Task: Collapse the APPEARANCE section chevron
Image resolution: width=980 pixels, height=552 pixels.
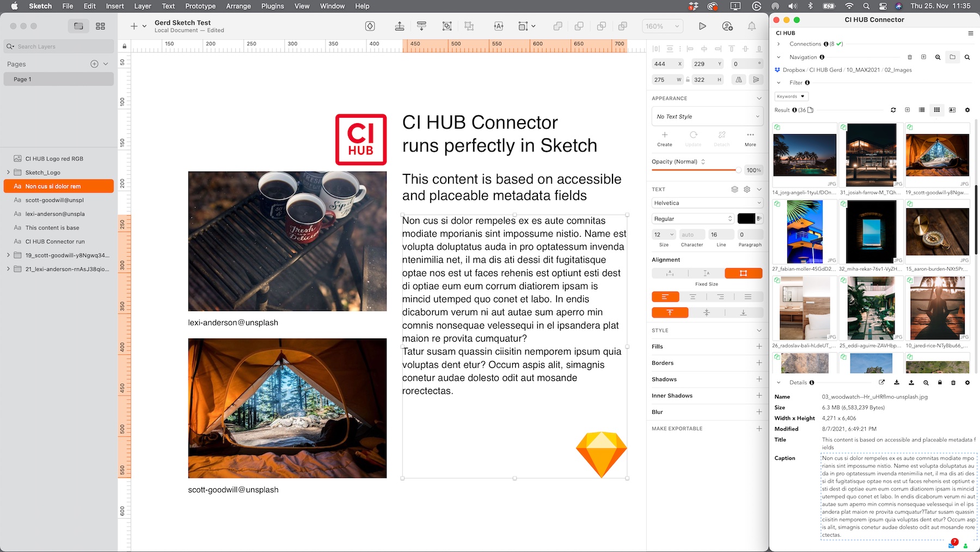Action: tap(759, 99)
